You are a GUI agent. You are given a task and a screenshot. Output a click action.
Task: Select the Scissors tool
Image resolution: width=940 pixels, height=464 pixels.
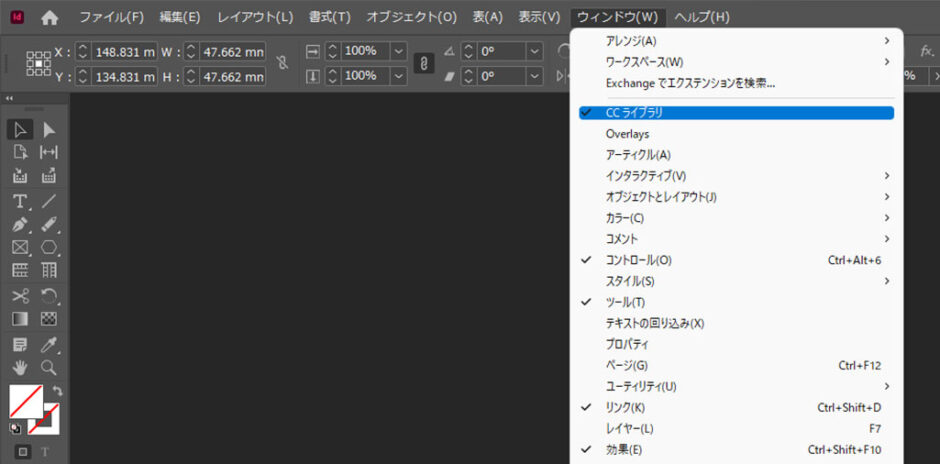(x=20, y=296)
